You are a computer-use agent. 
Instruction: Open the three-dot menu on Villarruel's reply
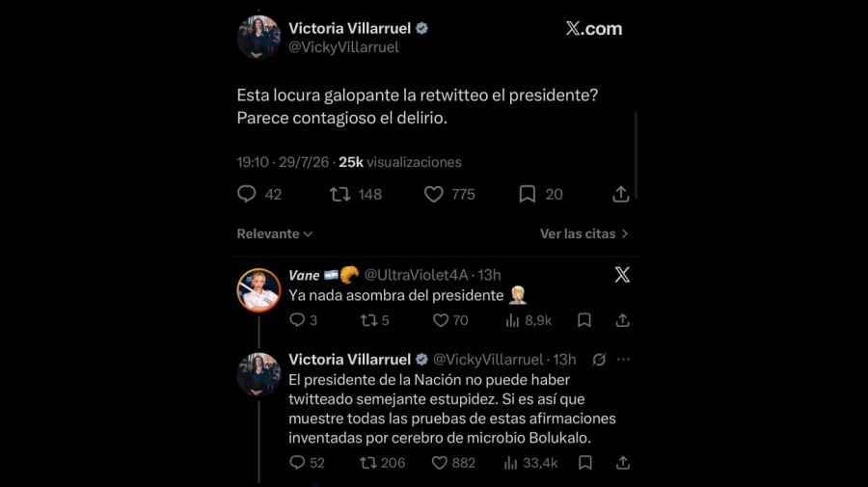click(623, 359)
